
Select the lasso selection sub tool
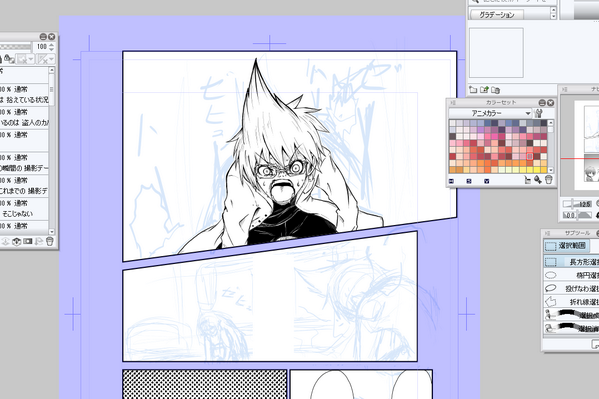[572, 288]
